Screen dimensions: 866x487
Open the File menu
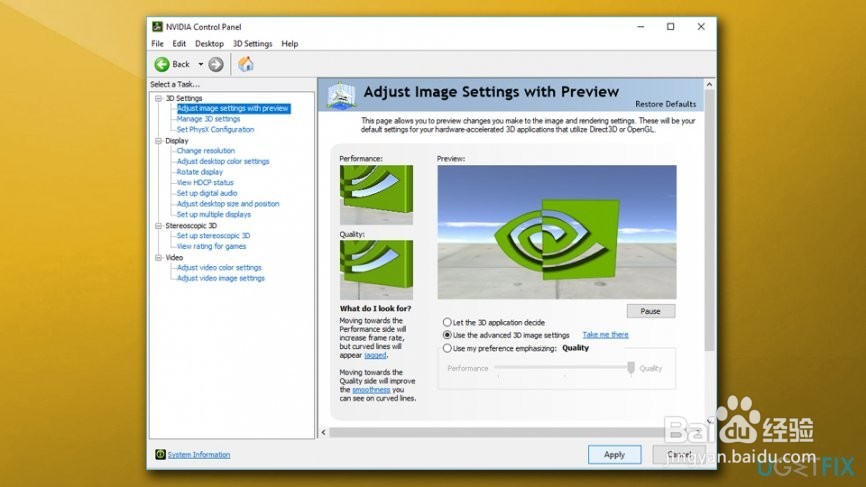[157, 44]
